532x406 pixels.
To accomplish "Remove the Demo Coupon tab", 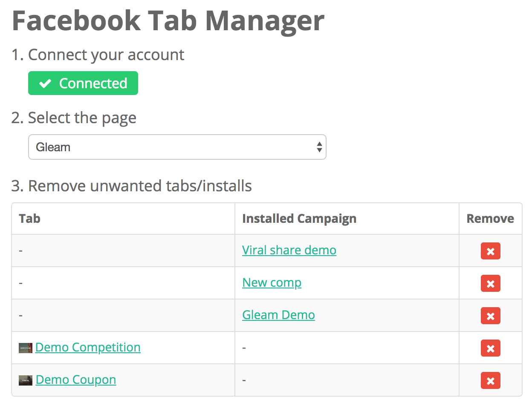I will [490, 380].
